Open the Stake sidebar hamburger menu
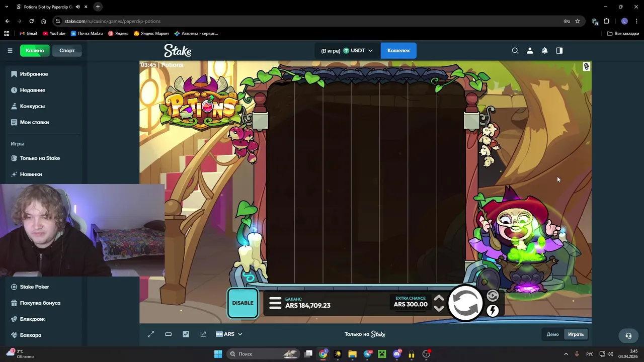This screenshot has height=362, width=644. [10, 50]
